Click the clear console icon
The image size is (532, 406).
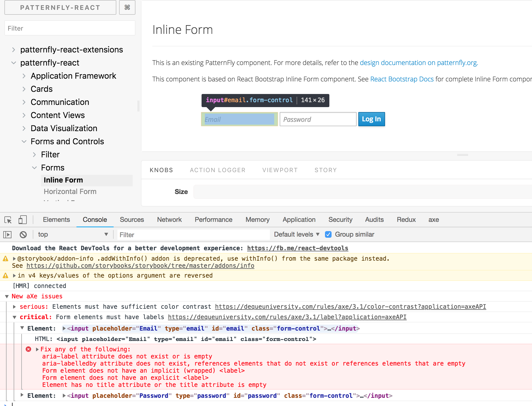(23, 234)
